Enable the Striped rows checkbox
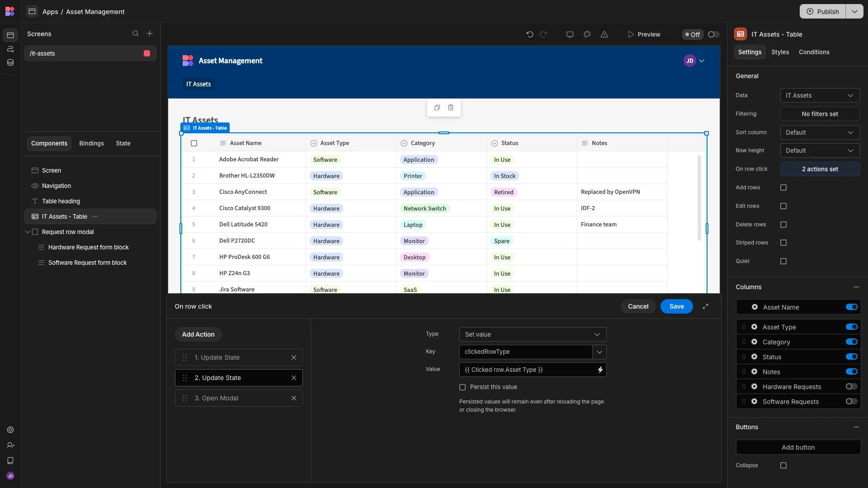 pyautogui.click(x=783, y=243)
